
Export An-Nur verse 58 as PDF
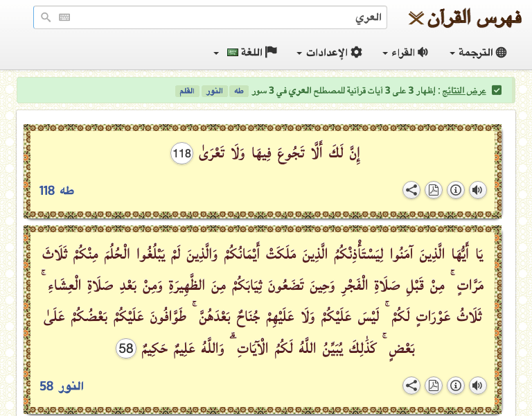point(433,385)
